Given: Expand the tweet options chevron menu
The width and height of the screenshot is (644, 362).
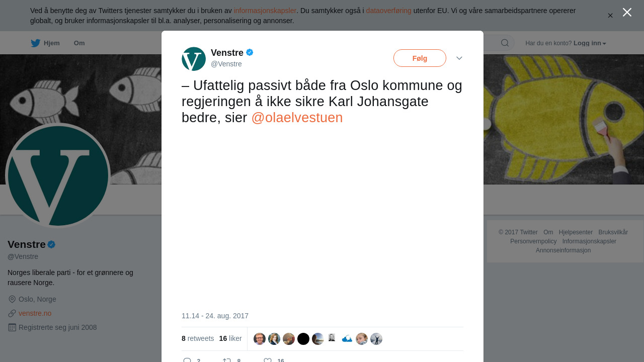Looking at the screenshot, I should point(459,58).
